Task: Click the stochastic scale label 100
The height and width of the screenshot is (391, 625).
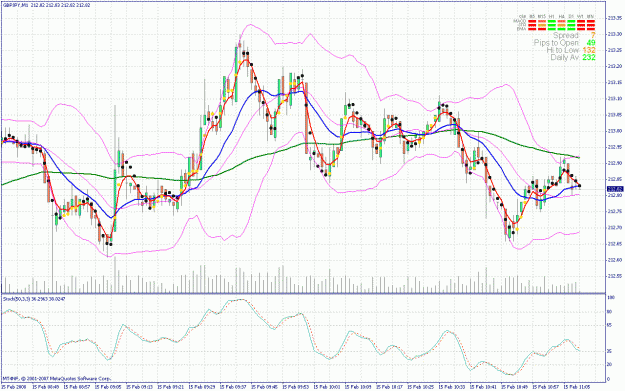Action: tap(610, 297)
